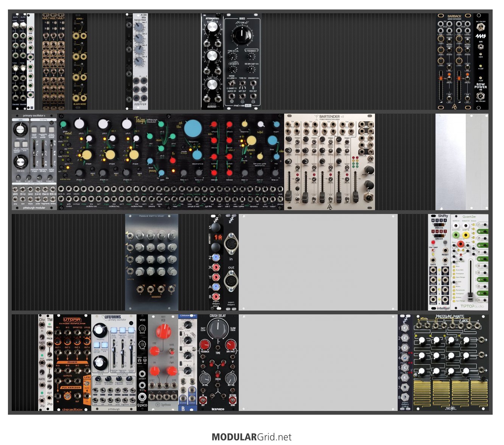Select the Tiptop QuantiZer module
Viewport: 504px width, 445px height.
click(x=470, y=262)
